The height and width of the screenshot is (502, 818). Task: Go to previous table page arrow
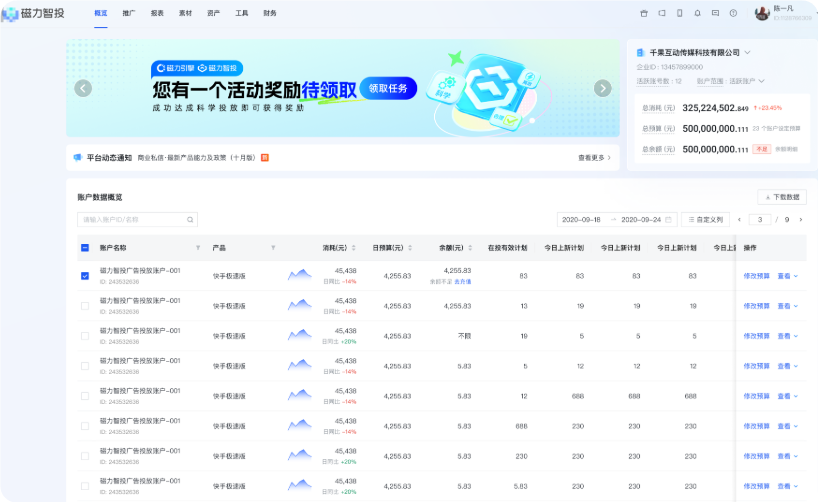point(739,220)
